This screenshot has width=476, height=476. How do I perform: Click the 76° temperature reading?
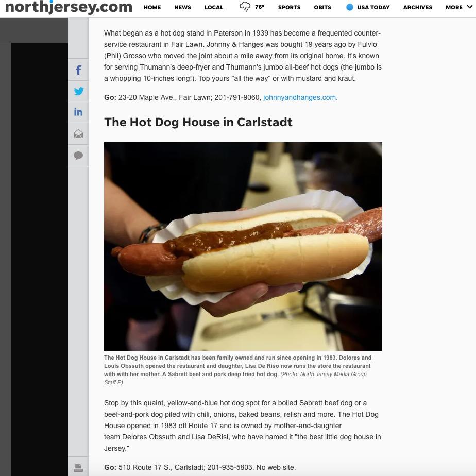click(260, 7)
